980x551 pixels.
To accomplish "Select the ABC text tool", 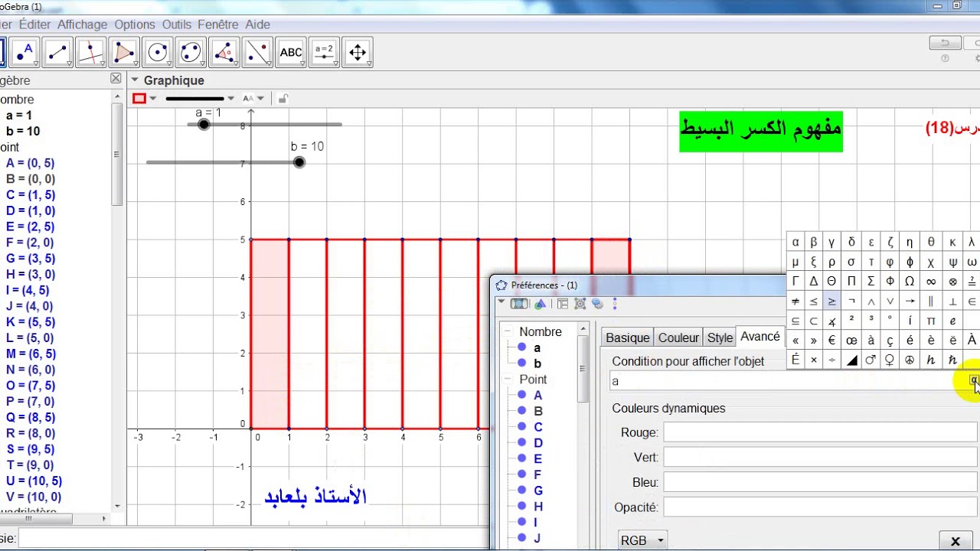I will click(291, 52).
